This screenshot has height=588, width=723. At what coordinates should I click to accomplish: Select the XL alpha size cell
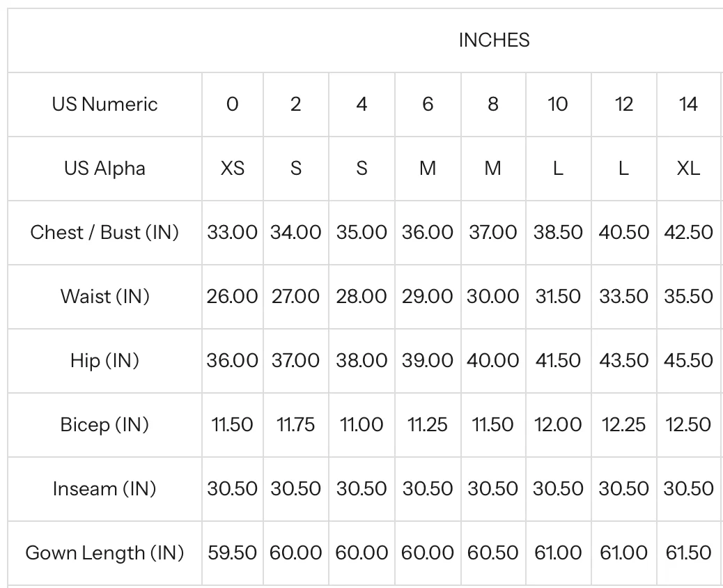click(688, 169)
